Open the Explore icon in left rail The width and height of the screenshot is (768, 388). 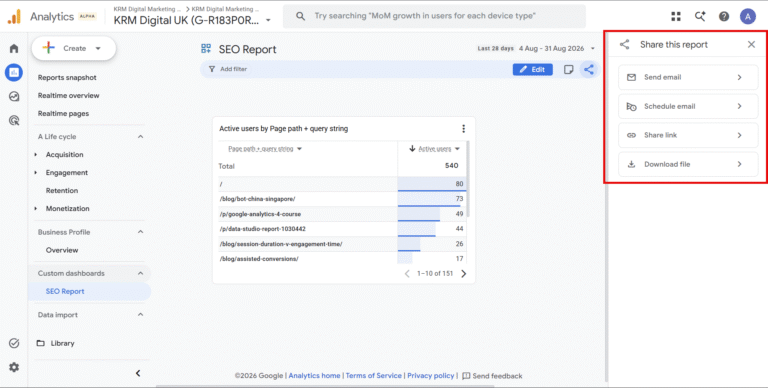[14, 97]
